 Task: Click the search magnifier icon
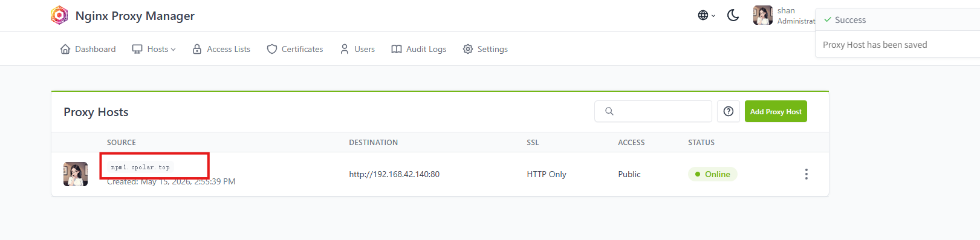pos(609,111)
